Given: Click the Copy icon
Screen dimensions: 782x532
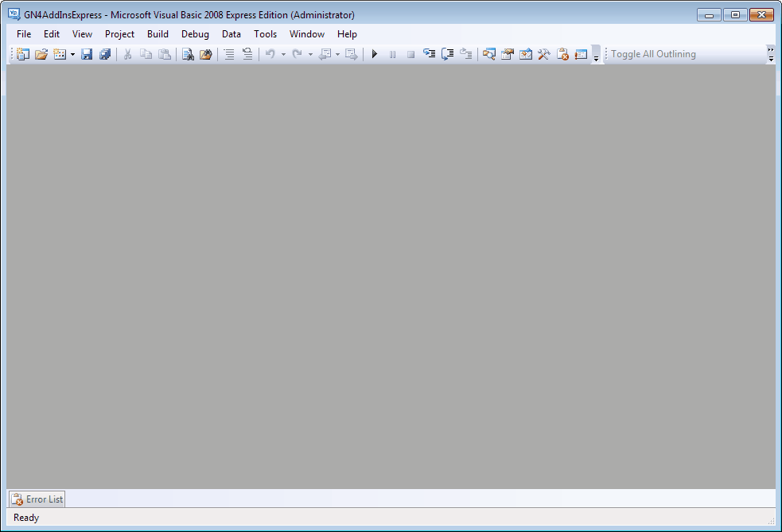Looking at the screenshot, I should [146, 54].
